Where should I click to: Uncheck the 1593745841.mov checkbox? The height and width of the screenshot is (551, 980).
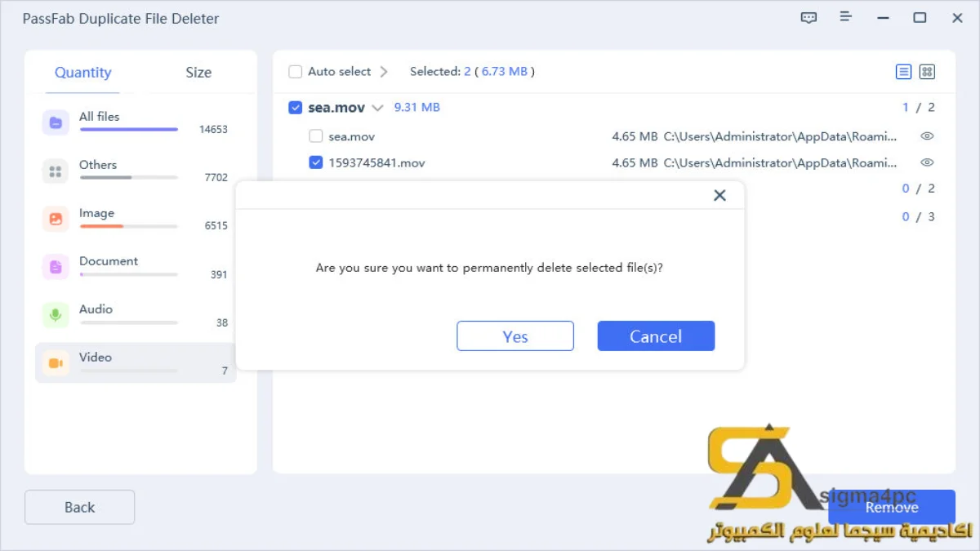[x=316, y=162]
